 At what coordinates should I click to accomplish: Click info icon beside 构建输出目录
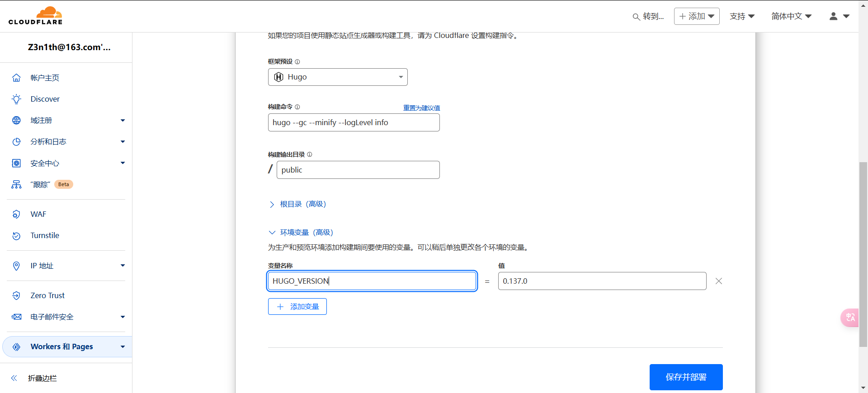click(310, 154)
